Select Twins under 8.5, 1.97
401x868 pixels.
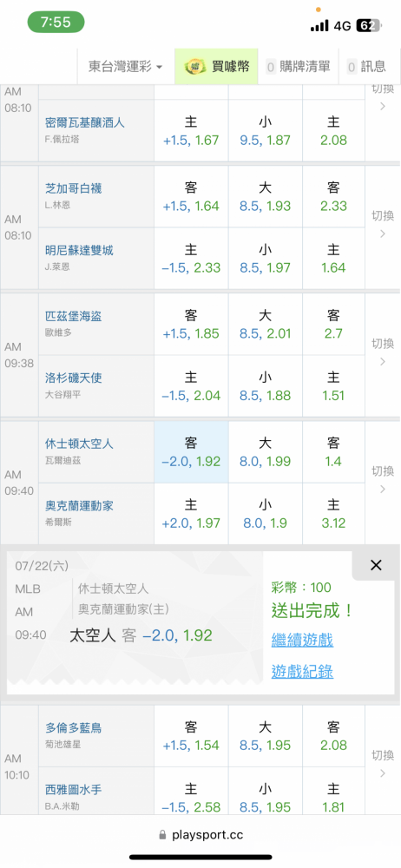tap(266, 258)
